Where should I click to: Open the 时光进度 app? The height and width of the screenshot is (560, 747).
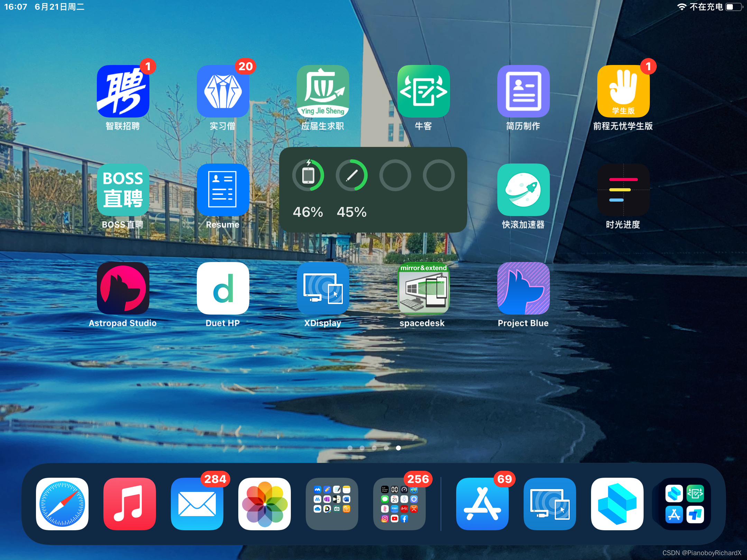[623, 190]
